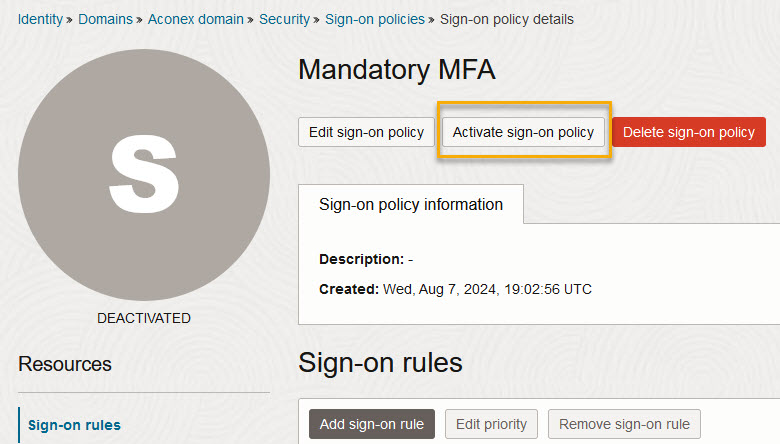
Task: Click Edit sign-on policy button
Action: (367, 132)
